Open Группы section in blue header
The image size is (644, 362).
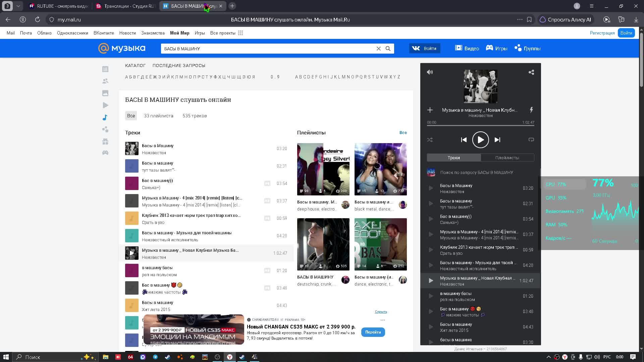point(528,49)
